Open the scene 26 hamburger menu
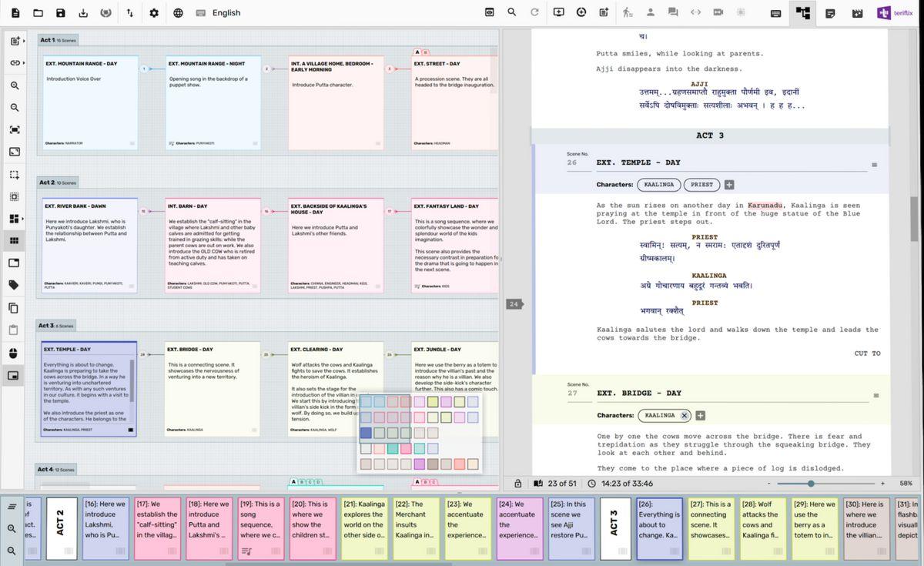The width and height of the screenshot is (924, 566). [875, 165]
